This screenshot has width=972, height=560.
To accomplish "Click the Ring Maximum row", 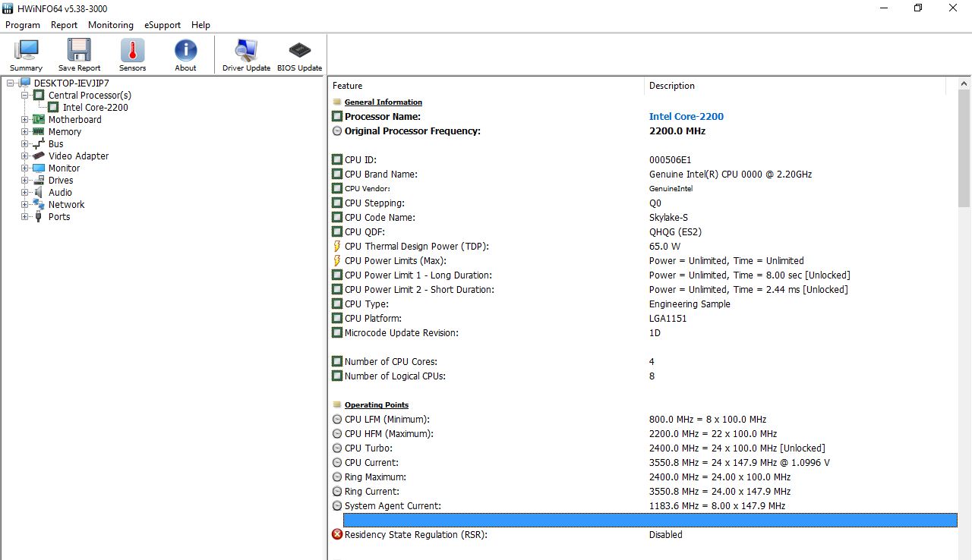I will (x=645, y=477).
